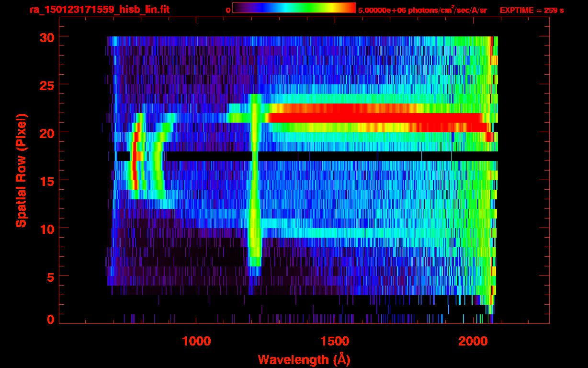Click the rainbow color scale bar
588x368 pixels.
click(x=294, y=8)
